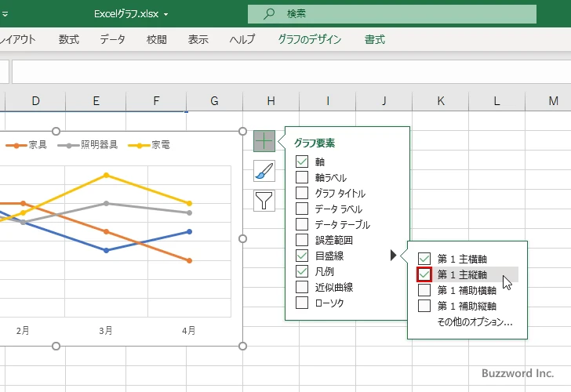Open the ヘルプ ribbon tab
Image resolution: width=571 pixels, height=392 pixels.
[242, 39]
